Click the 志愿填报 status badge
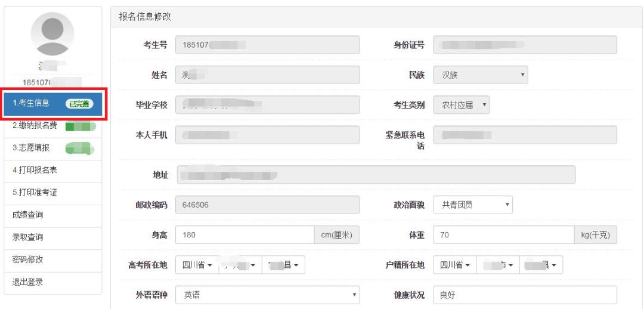644x309 pixels. pos(80,149)
